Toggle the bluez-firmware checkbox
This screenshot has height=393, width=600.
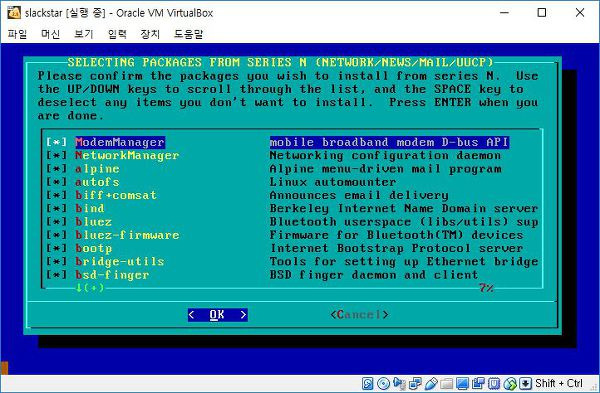click(x=56, y=235)
